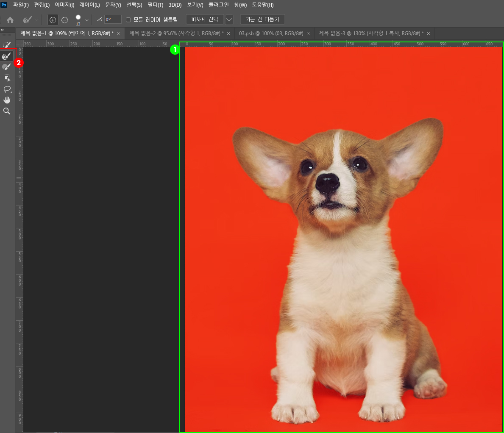The image size is (504, 433).
Task: Select the Brush tool in the toolbar
Action: tap(7, 67)
